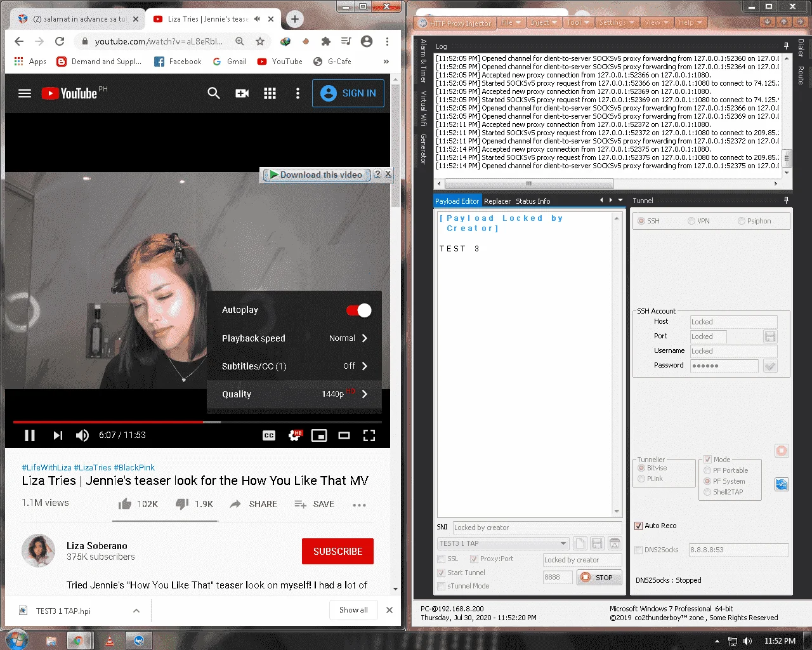812x650 pixels.
Task: Open the Playback speed submenu
Action: coord(294,338)
